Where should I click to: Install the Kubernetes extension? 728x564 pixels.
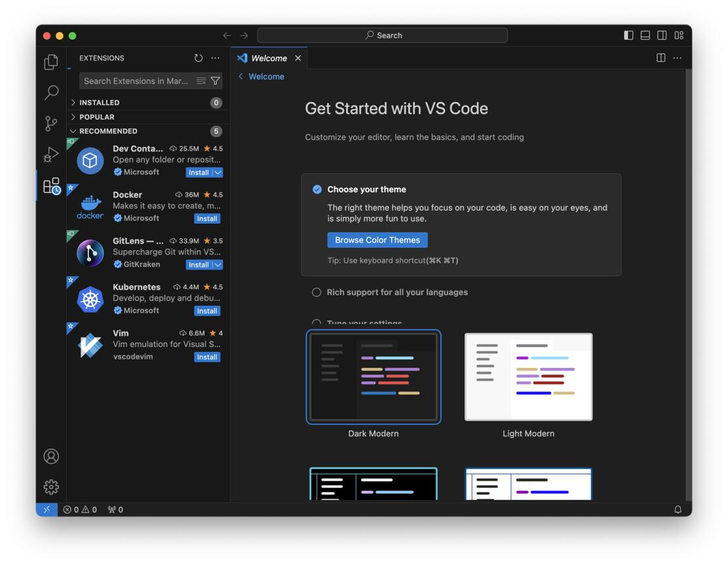point(207,311)
